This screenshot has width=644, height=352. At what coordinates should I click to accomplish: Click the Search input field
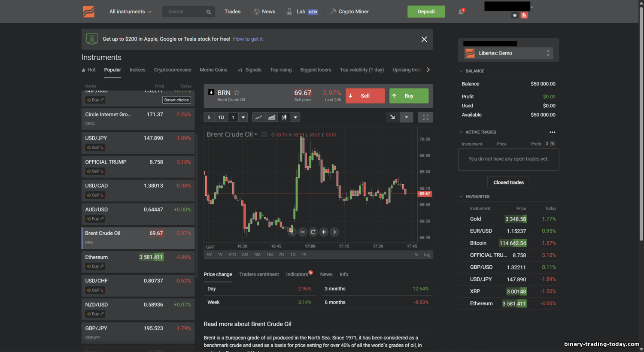(184, 12)
